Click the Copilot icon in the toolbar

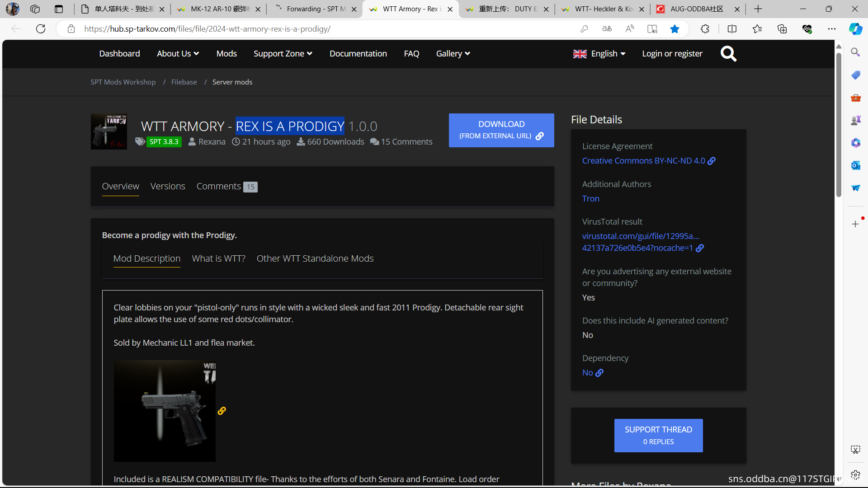855,29
